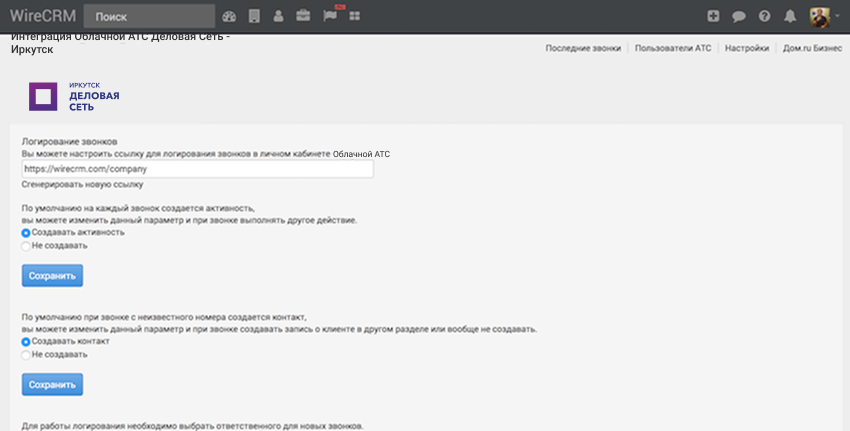Open the notifications bell icon
Viewport: 850px width, 431px height.
coord(791,16)
